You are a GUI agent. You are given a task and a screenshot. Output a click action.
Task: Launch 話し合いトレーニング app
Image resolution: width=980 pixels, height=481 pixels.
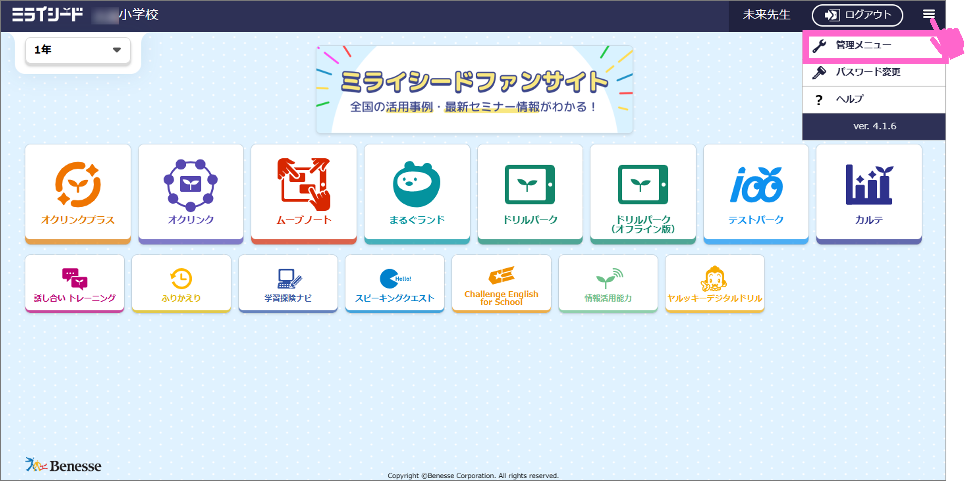74,283
